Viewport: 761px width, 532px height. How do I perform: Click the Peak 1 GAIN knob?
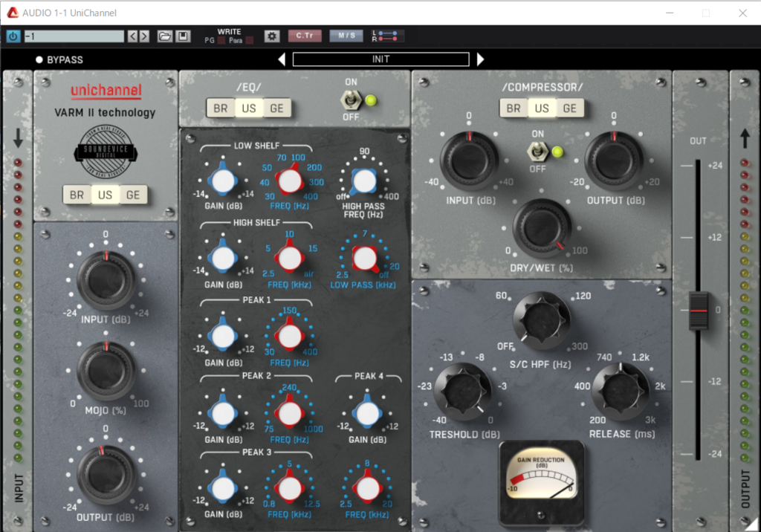[223, 336]
